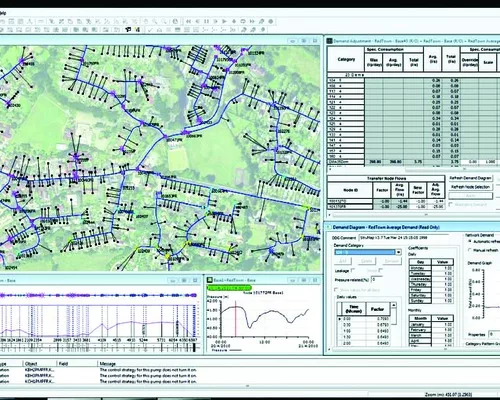Image resolution: width=500 pixels, height=400 pixels.
Task: Click the pointer selection tool icon
Action: tap(52, 21)
